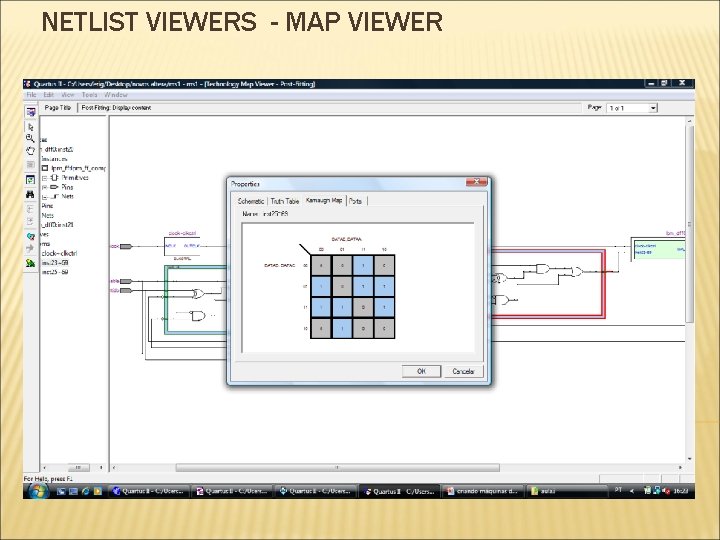Viewport: 720px width, 540px height.
Task: Click the Primitives tree item
Action: [75, 178]
